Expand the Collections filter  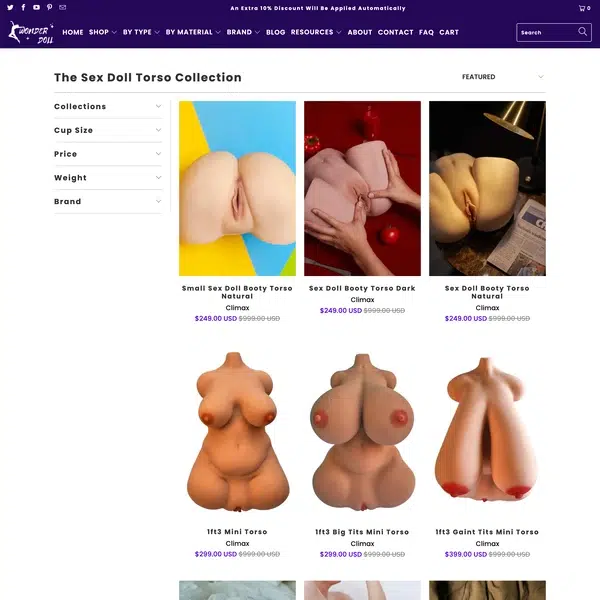click(108, 106)
